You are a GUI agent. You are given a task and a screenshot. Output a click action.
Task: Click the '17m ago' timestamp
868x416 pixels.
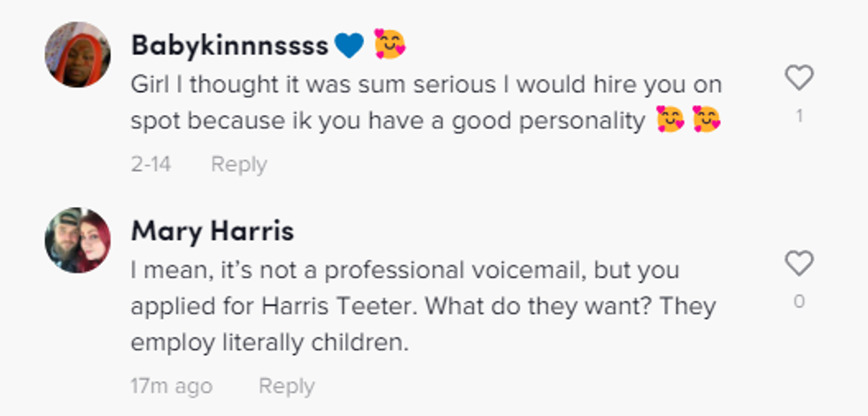tap(171, 387)
